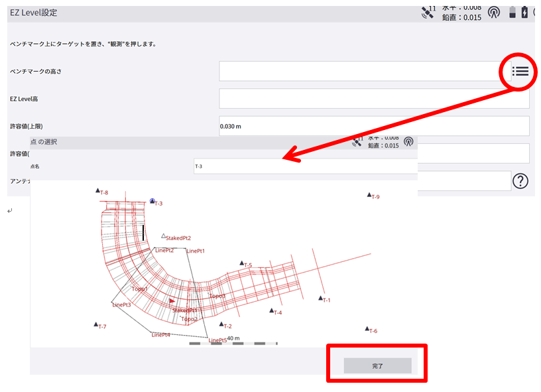This screenshot has width=541, height=392.
Task: Select the highlighted T-3 point on the map
Action: [x=152, y=201]
